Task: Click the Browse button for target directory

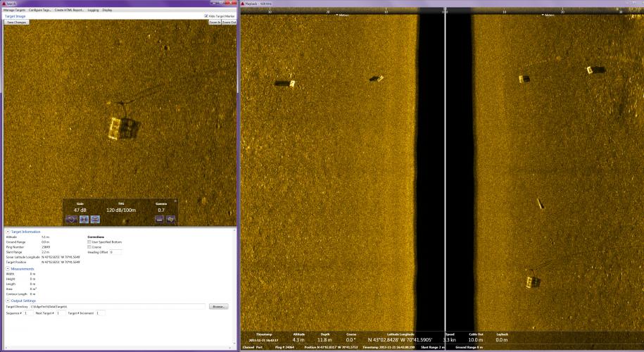Action: click(x=219, y=306)
